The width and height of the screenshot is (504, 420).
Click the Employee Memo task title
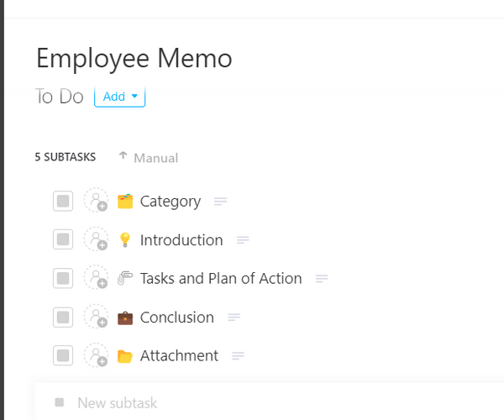(x=134, y=58)
